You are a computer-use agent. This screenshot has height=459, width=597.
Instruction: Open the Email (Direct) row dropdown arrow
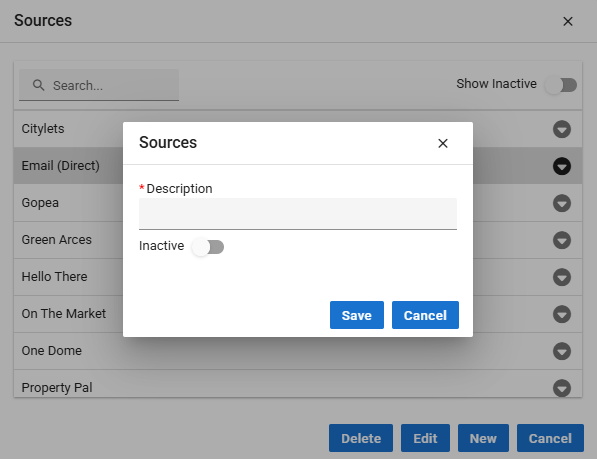562,166
